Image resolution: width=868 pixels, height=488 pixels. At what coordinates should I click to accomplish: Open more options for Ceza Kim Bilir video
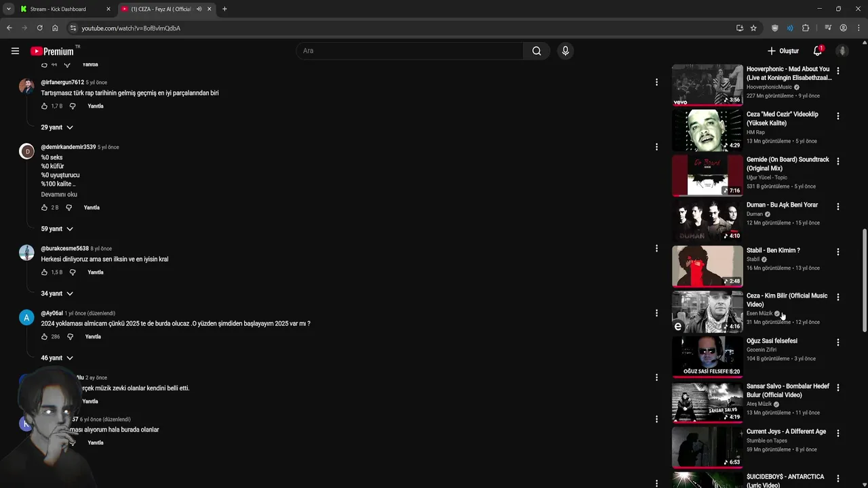pyautogui.click(x=838, y=297)
